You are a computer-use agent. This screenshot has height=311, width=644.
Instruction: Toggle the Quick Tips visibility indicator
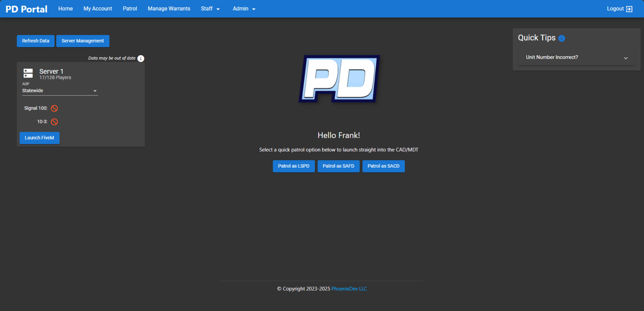(x=562, y=38)
